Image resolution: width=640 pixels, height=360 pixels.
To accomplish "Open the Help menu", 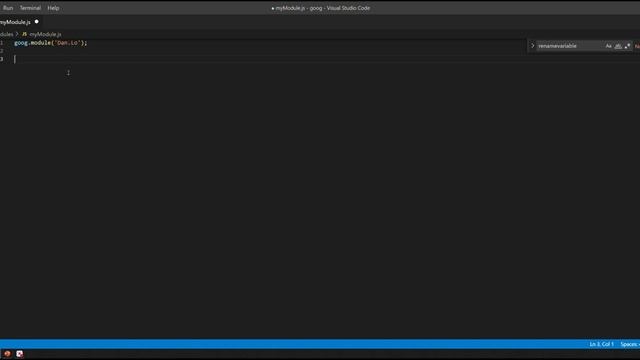I will (53, 8).
